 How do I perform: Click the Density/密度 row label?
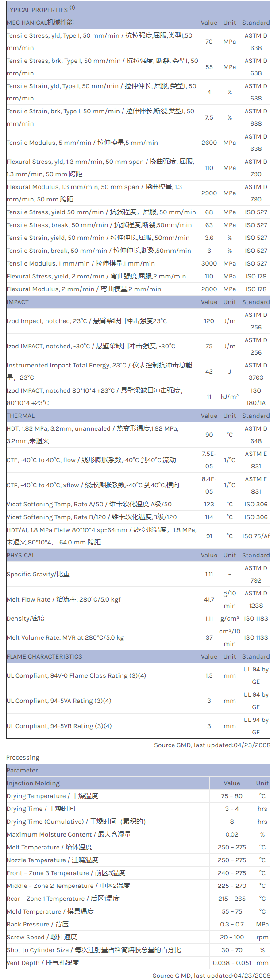coord(26,618)
